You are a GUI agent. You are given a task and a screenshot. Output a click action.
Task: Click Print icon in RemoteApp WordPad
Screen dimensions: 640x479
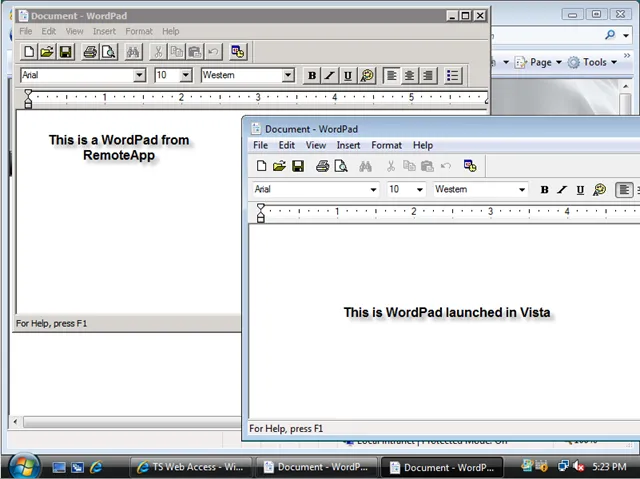click(90, 52)
